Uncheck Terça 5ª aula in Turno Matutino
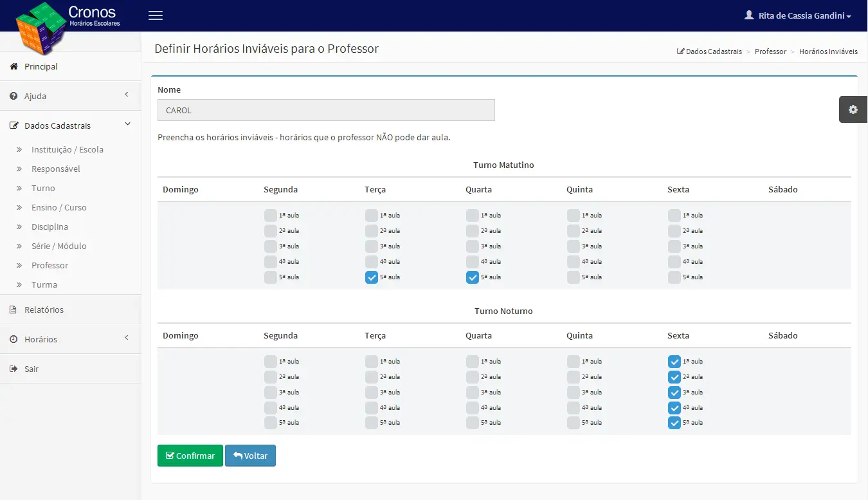The width and height of the screenshot is (868, 500). point(372,277)
